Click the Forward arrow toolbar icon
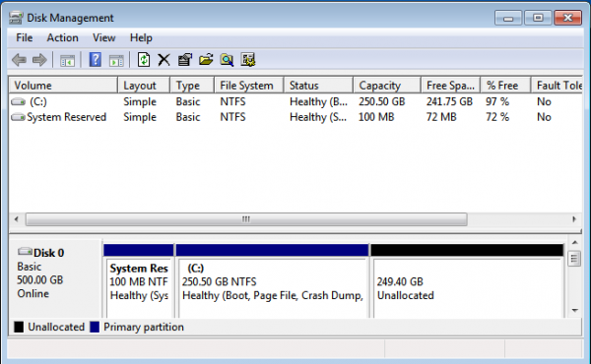Viewport: 591px width, 364px height. click(39, 60)
